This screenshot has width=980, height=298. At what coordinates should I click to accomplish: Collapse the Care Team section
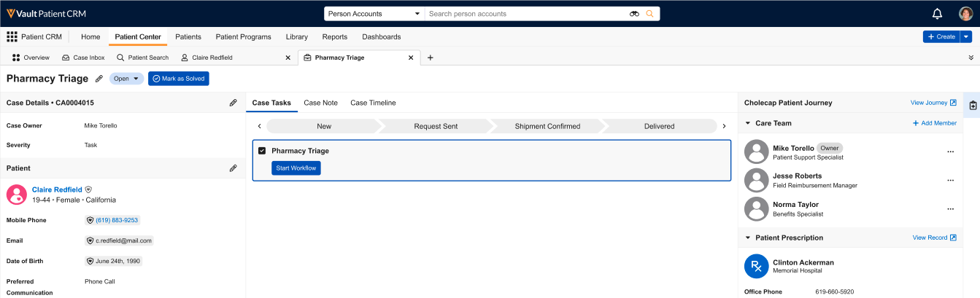pyautogui.click(x=748, y=123)
